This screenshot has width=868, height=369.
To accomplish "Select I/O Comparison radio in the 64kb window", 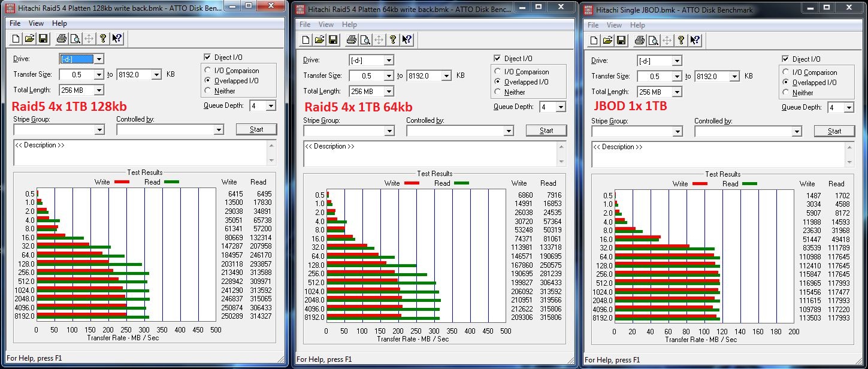I will (498, 72).
